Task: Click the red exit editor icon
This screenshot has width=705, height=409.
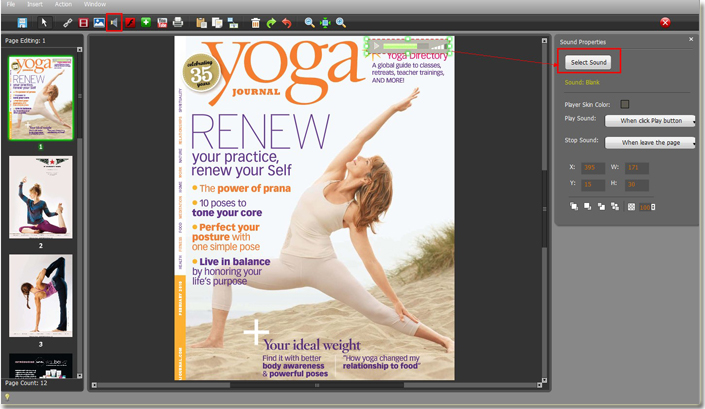Action: pyautogui.click(x=665, y=22)
